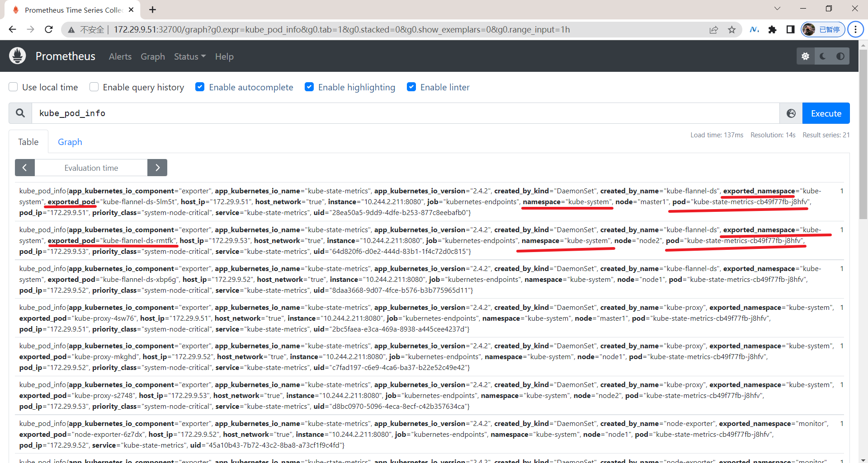
Task: Open the Alerts page
Action: [120, 56]
